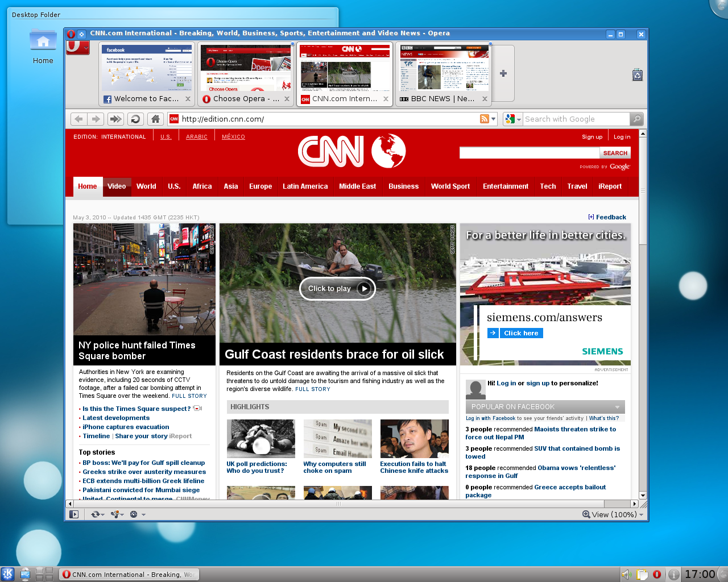Open the Opera Unite status icon
Viewport: 728px width, 582px height.
click(117, 514)
